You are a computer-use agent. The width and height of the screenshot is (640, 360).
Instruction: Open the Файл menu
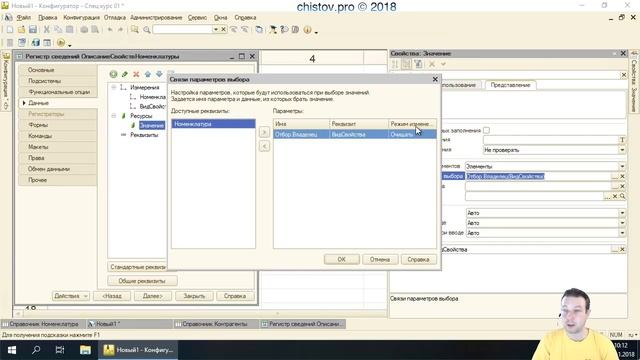(24, 18)
